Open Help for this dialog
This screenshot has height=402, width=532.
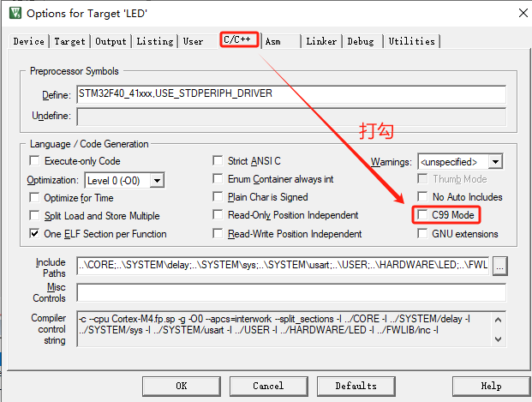tap(491, 386)
